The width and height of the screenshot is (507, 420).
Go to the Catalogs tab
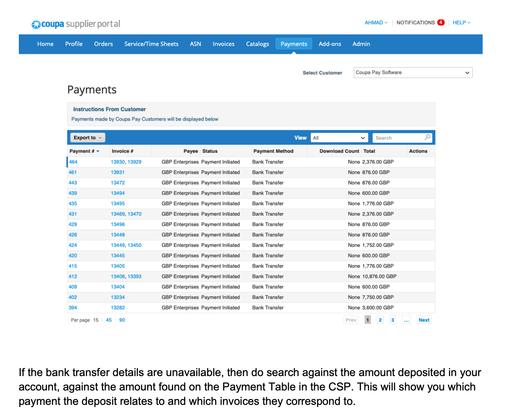point(258,44)
